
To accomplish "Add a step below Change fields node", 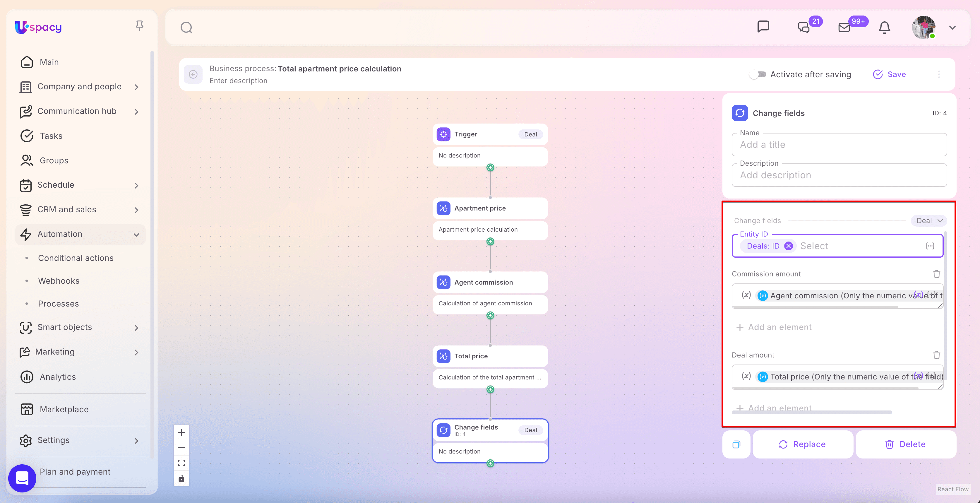I will pyautogui.click(x=490, y=463).
